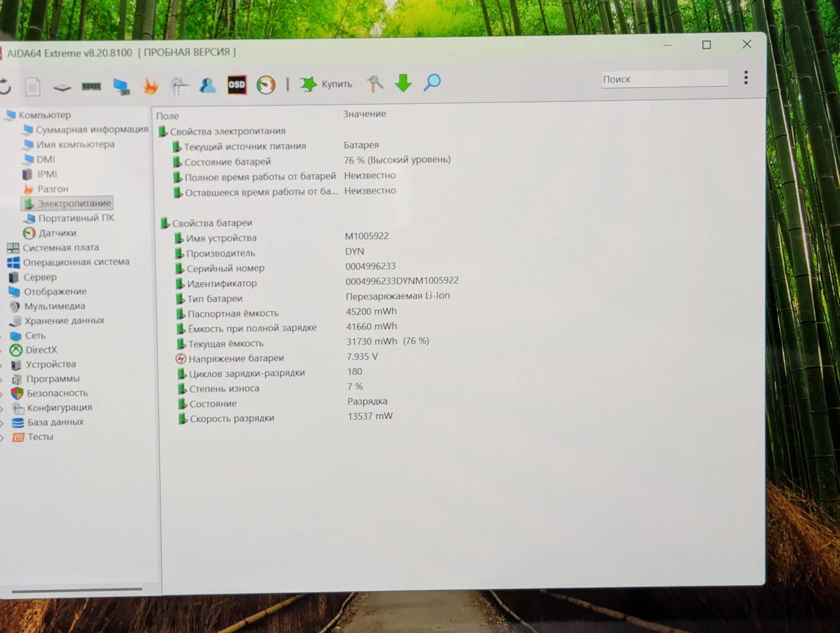This screenshot has width=840, height=633.
Task: Open the gauge sensor panel toolbar icon
Action: [266, 85]
